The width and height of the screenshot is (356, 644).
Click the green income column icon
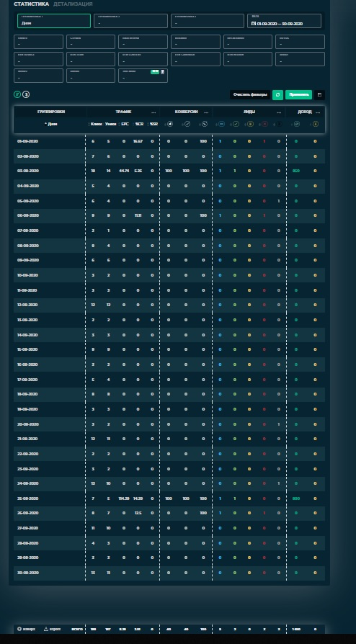tap(297, 124)
